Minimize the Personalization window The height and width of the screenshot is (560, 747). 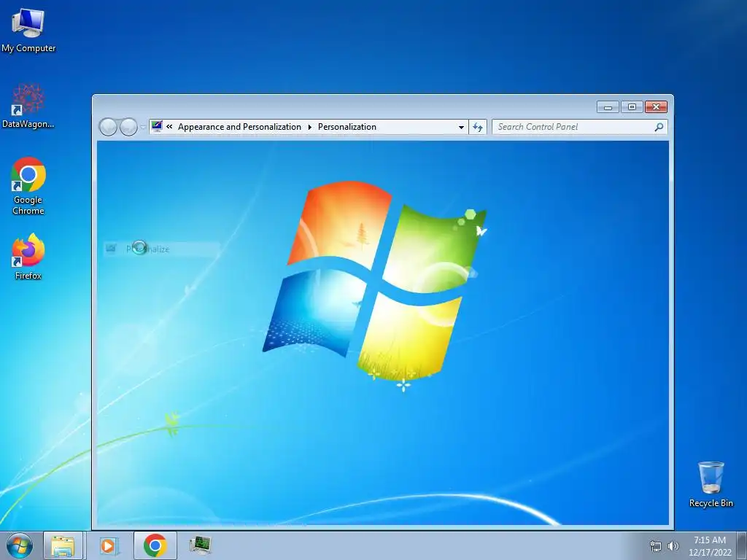608,107
